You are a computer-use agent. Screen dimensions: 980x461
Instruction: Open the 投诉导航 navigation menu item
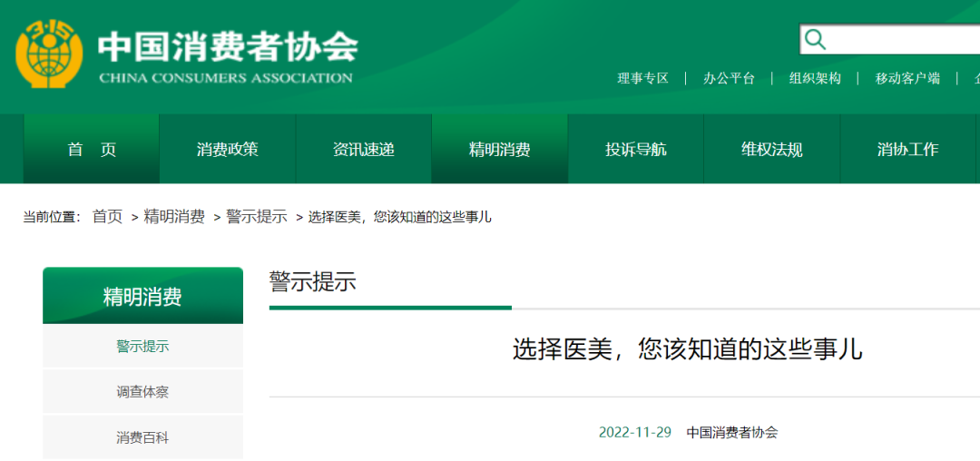pos(636,150)
